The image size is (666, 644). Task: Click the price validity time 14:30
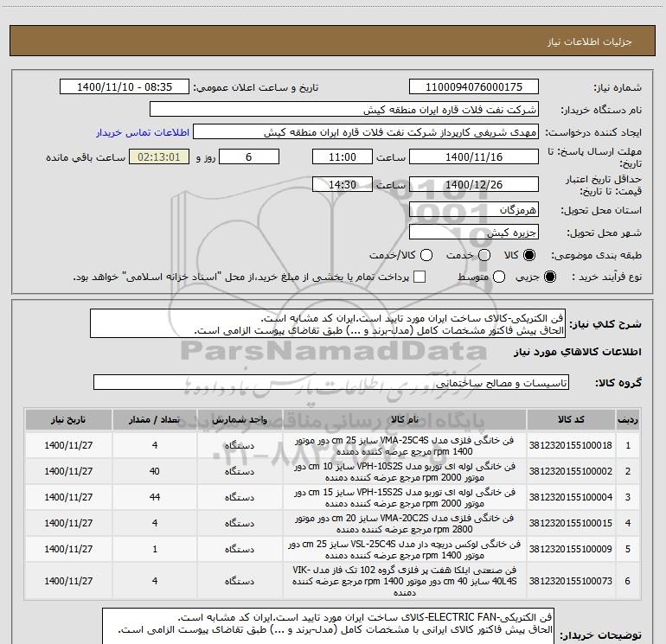click(x=343, y=185)
